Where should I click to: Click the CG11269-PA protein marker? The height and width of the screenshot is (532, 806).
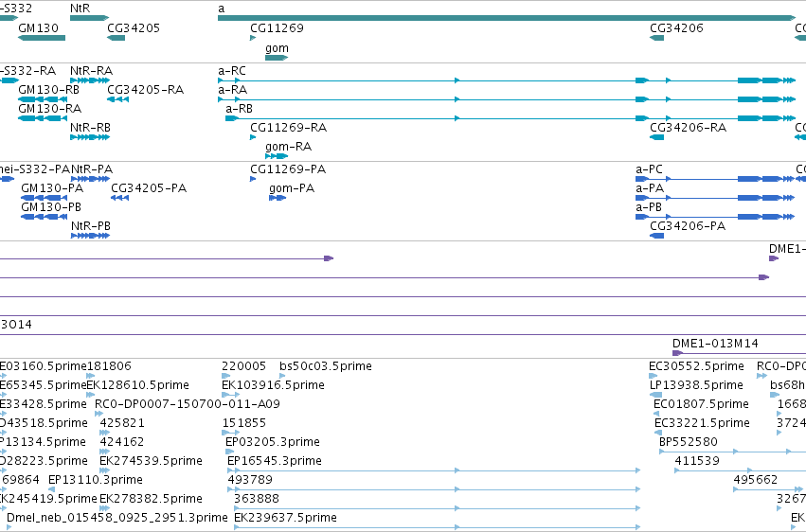pyautogui.click(x=253, y=179)
